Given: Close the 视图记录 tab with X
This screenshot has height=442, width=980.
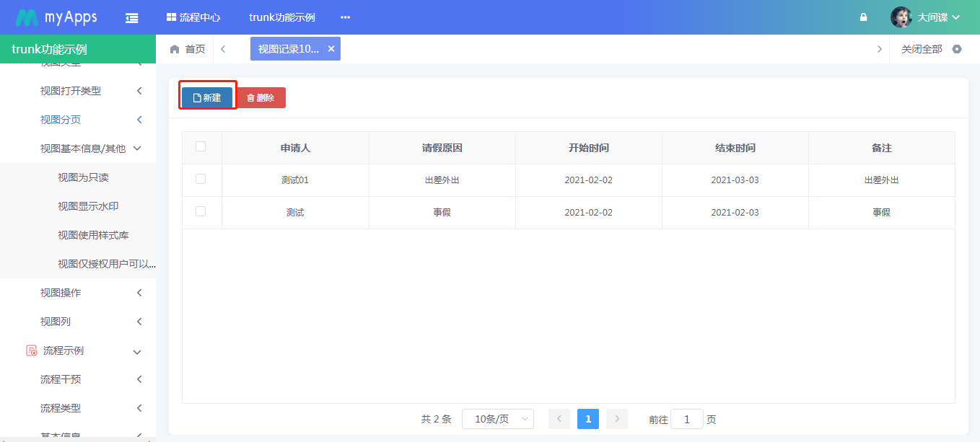Looking at the screenshot, I should point(331,49).
